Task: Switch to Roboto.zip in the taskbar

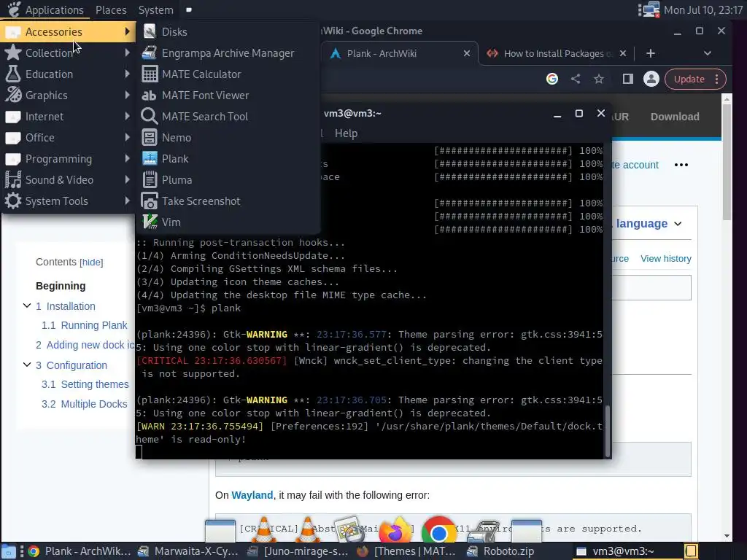Action: pyautogui.click(x=500, y=551)
